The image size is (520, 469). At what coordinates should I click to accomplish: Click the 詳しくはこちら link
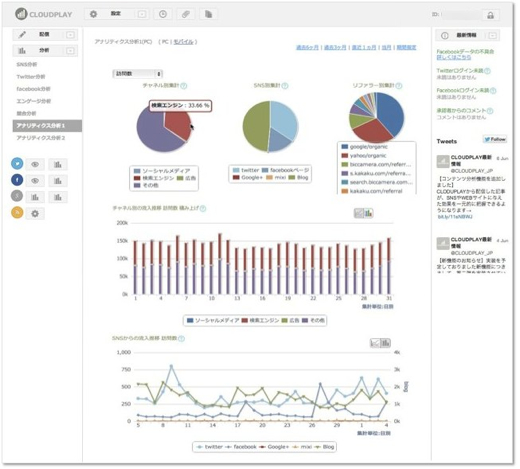[454, 57]
